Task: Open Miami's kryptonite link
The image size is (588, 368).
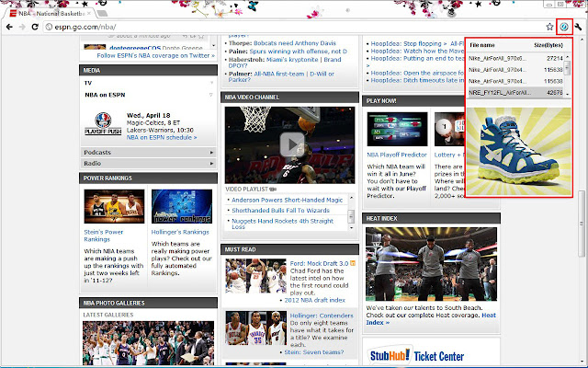Action: tap(292, 60)
